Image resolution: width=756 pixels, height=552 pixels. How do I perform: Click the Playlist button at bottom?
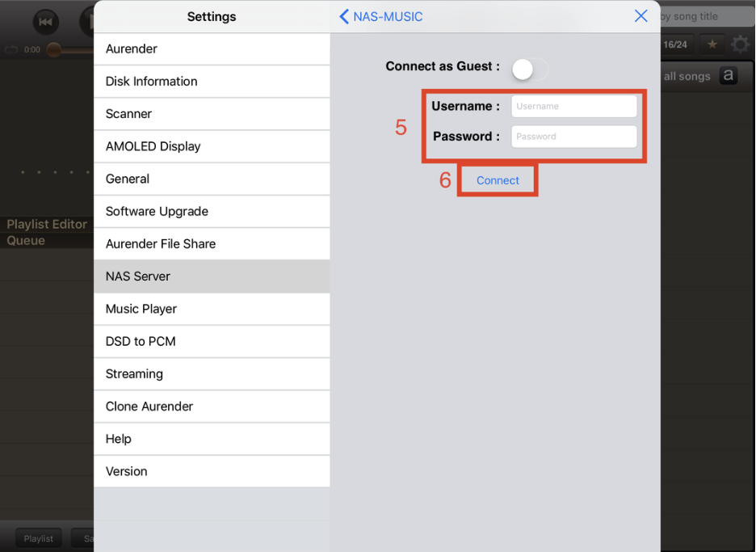coord(39,538)
